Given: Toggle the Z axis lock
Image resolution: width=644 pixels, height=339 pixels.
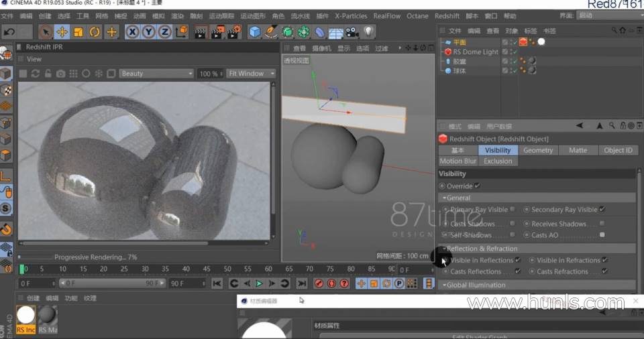Looking at the screenshot, I should point(165,31).
